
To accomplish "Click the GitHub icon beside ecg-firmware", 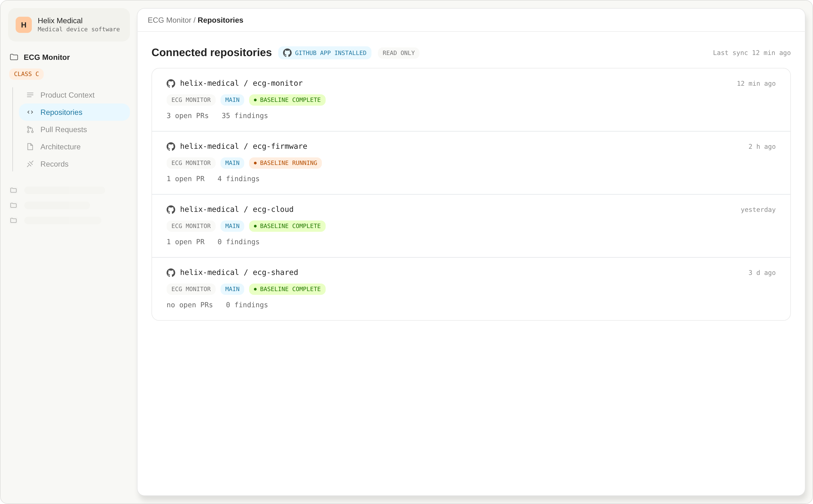I will [171, 146].
